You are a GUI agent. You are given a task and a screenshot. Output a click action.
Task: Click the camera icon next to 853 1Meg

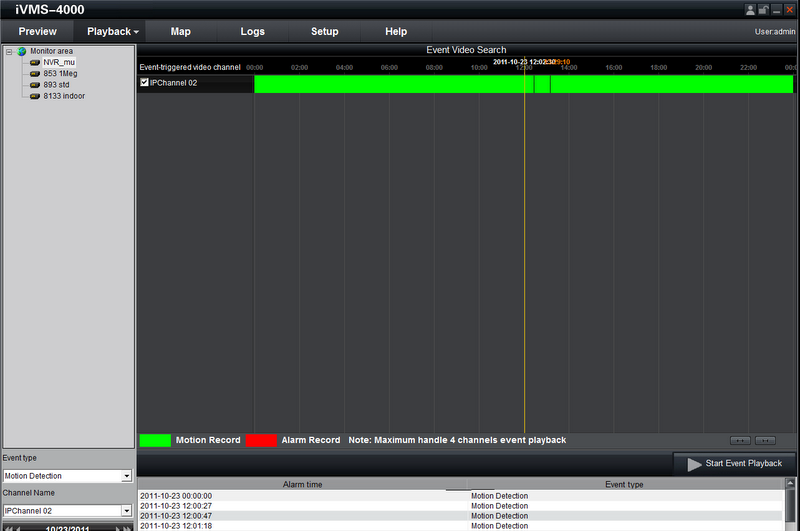point(35,74)
